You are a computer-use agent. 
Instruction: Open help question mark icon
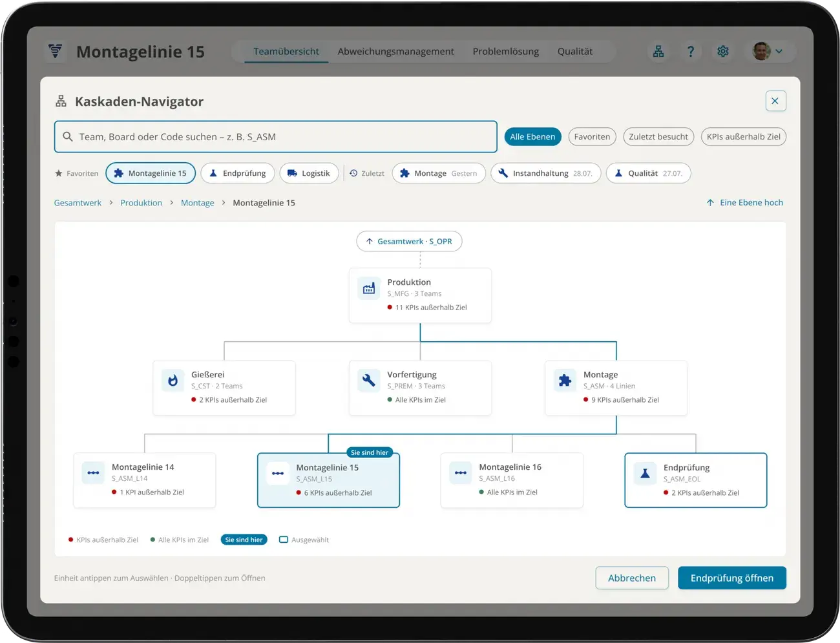coord(691,52)
